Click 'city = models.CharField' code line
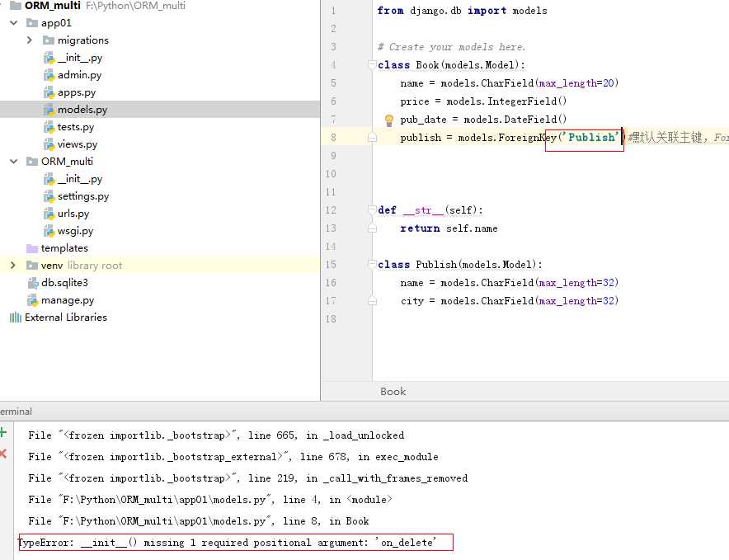The height and width of the screenshot is (560, 729). [510, 301]
